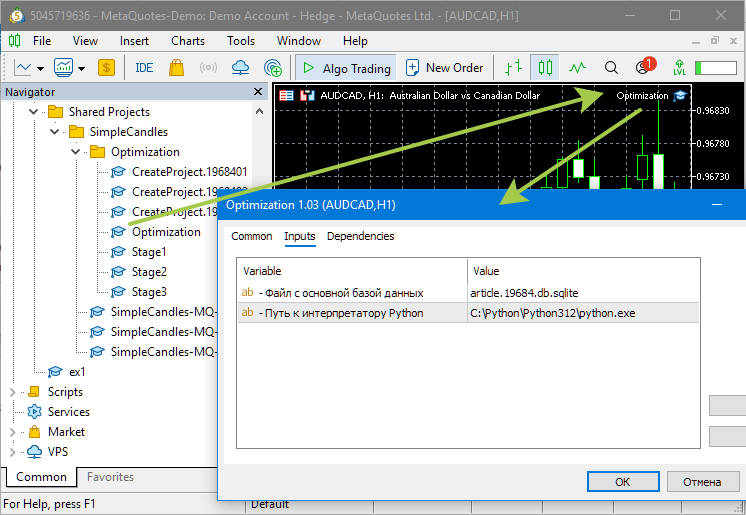Confirm with the OK button

tap(623, 482)
